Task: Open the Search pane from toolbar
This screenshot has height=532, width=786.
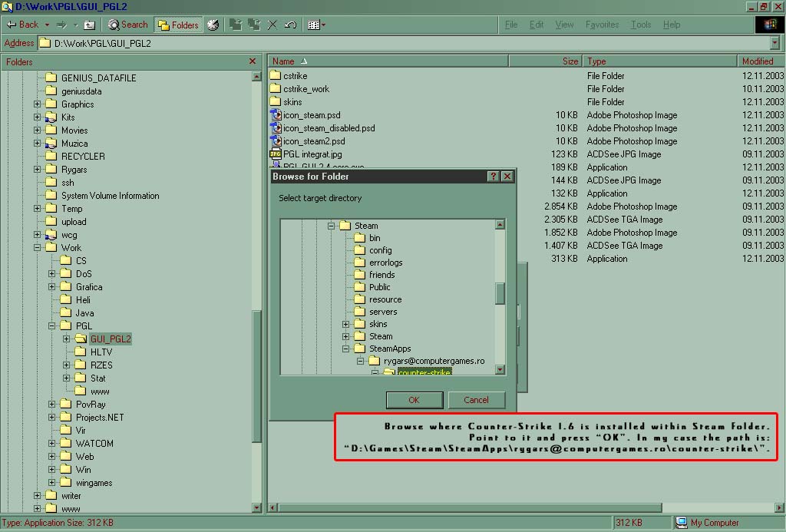Action: (128, 25)
